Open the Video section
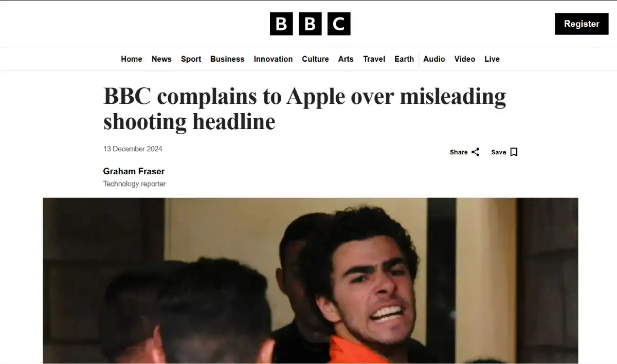The width and height of the screenshot is (617, 364). click(465, 59)
